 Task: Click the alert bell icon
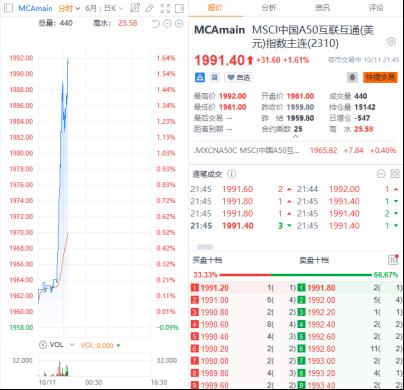352,77
